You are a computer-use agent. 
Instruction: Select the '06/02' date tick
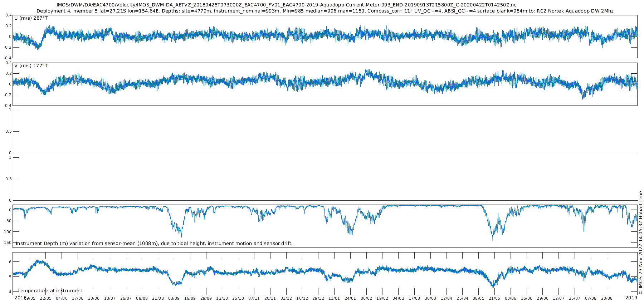(366, 298)
